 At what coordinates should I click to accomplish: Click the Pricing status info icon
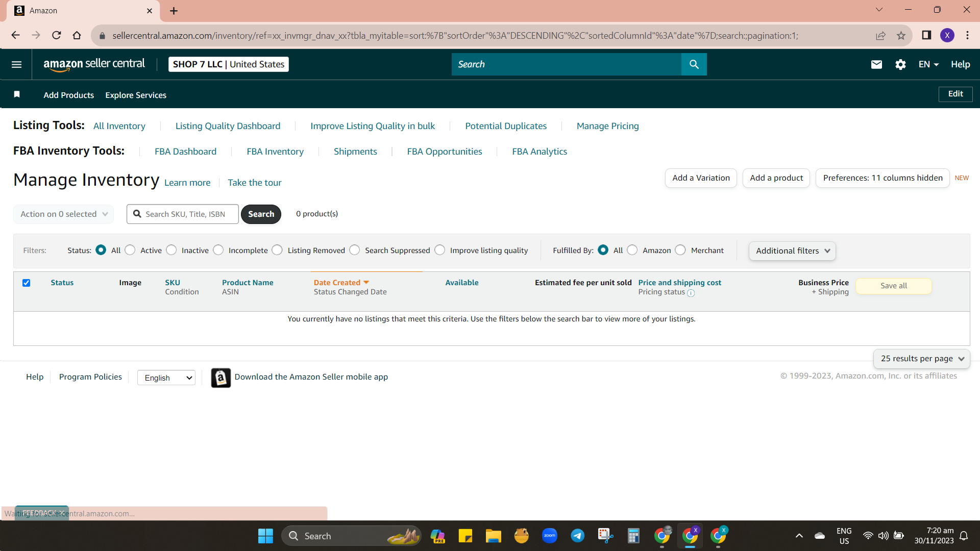[691, 293]
